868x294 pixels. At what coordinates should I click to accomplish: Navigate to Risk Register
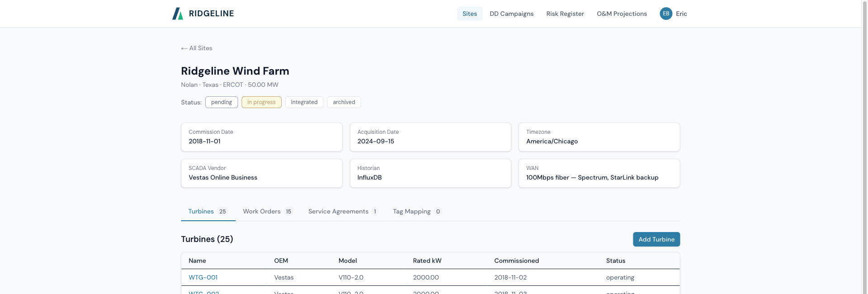coord(565,14)
